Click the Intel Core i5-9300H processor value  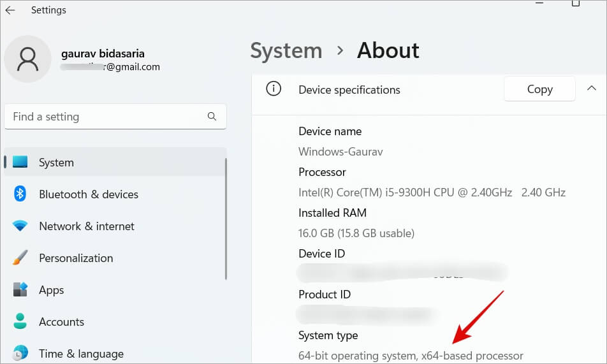click(x=432, y=193)
